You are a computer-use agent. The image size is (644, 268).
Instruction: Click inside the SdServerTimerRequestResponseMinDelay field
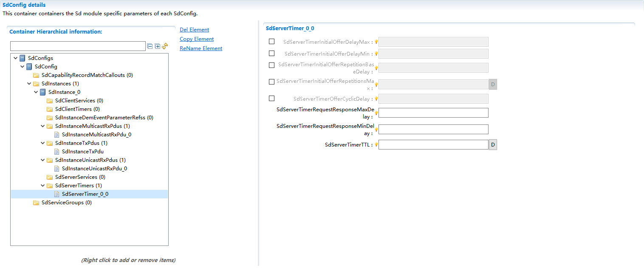433,129
